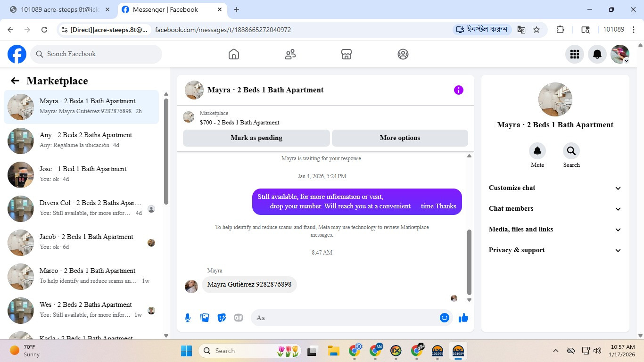The height and width of the screenshot is (362, 644).
Task: Expand the Privacy & support section
Action: pos(555,250)
